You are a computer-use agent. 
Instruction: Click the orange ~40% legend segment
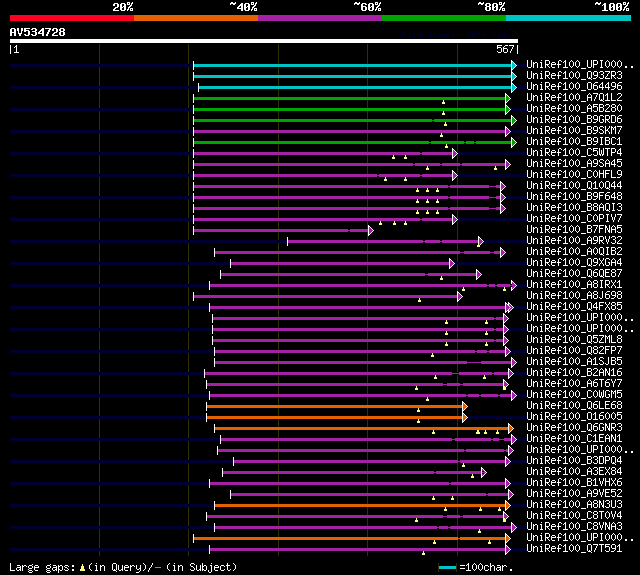point(196,18)
